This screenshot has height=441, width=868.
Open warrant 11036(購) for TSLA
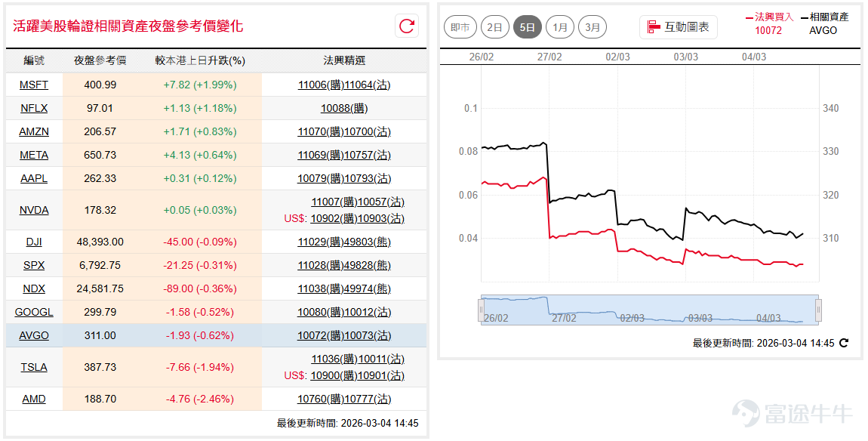[334, 359]
